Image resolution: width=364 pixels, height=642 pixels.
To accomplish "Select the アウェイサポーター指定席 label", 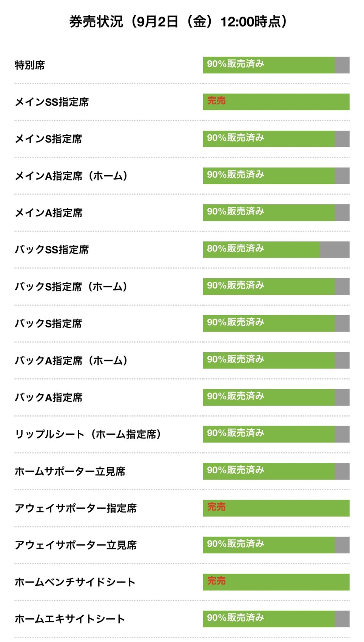I will (x=76, y=508).
